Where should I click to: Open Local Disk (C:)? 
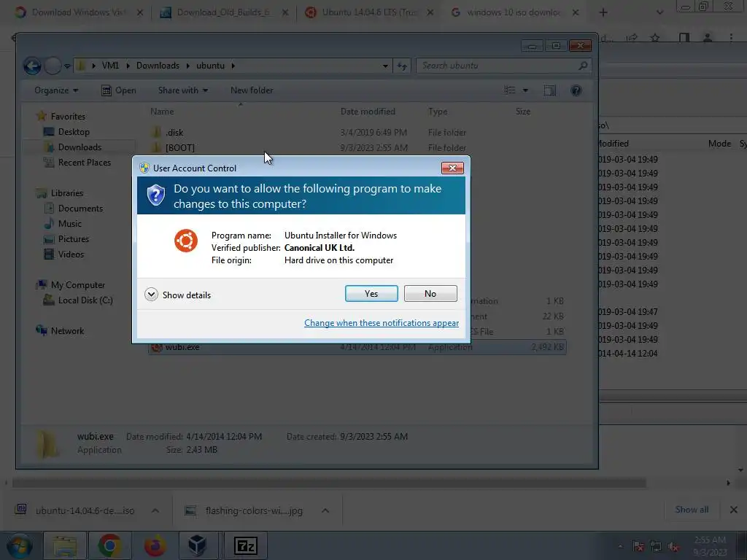click(x=77, y=300)
